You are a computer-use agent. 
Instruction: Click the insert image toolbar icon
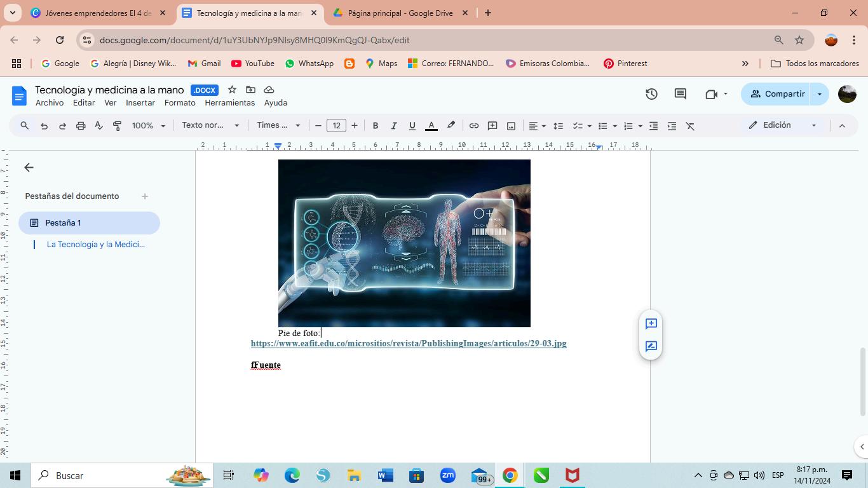tap(511, 126)
